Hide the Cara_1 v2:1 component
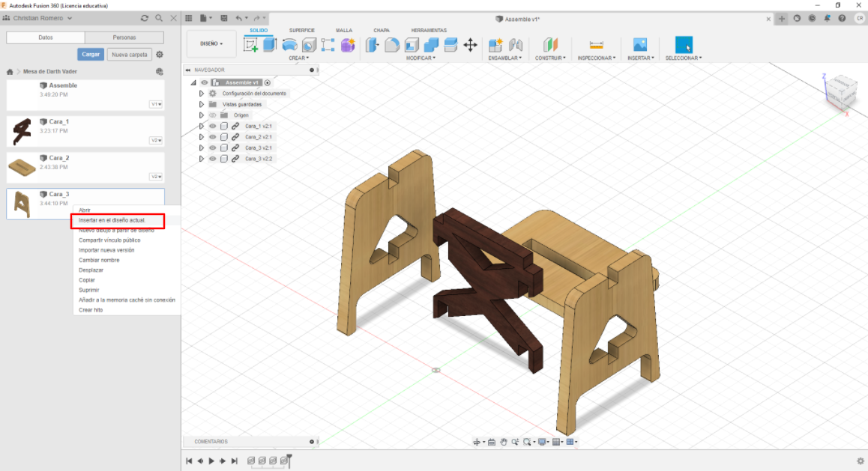 [x=213, y=126]
